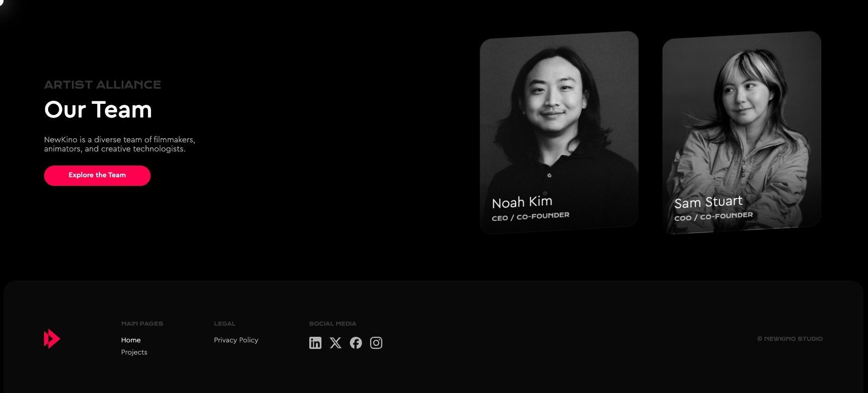The width and height of the screenshot is (868, 393).
Task: Click the COO / CO-FOUNDER title text
Action: [713, 216]
